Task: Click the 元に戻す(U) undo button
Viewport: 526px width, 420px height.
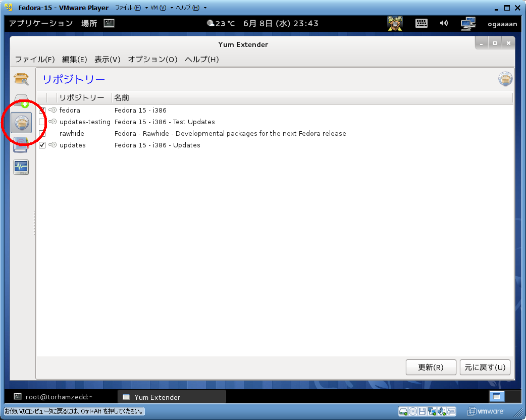Action: pos(485,367)
